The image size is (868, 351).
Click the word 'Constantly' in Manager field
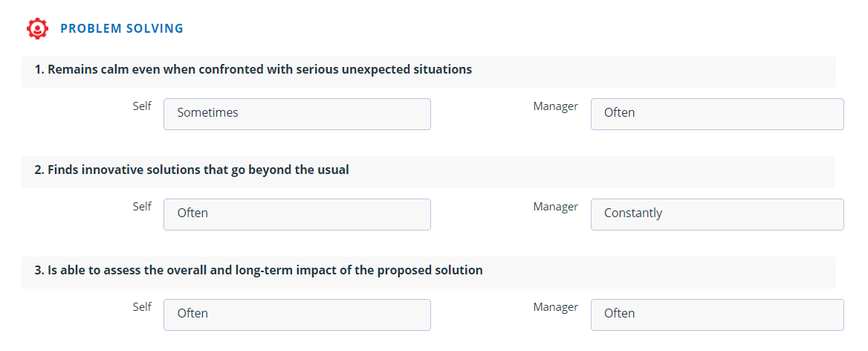(x=632, y=213)
